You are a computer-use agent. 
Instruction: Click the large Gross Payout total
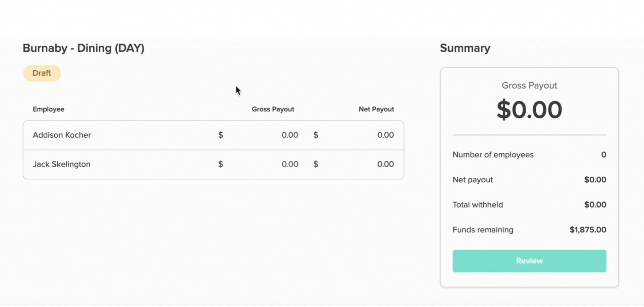click(529, 110)
